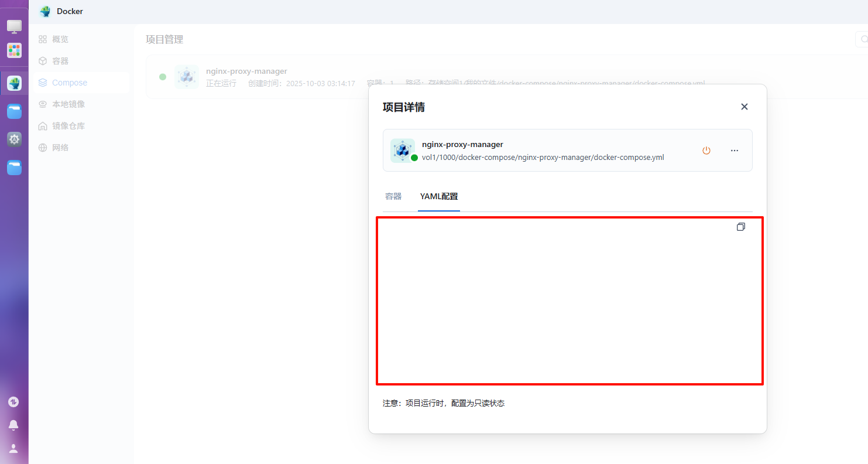The width and height of the screenshot is (868, 464).
Task: Click the round activity icon above the bell
Action: 13,402
